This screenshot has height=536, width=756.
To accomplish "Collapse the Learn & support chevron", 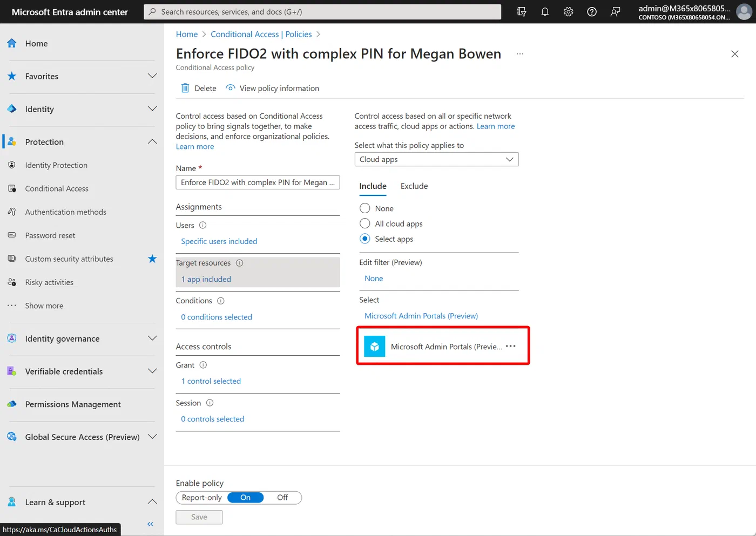I will [152, 502].
